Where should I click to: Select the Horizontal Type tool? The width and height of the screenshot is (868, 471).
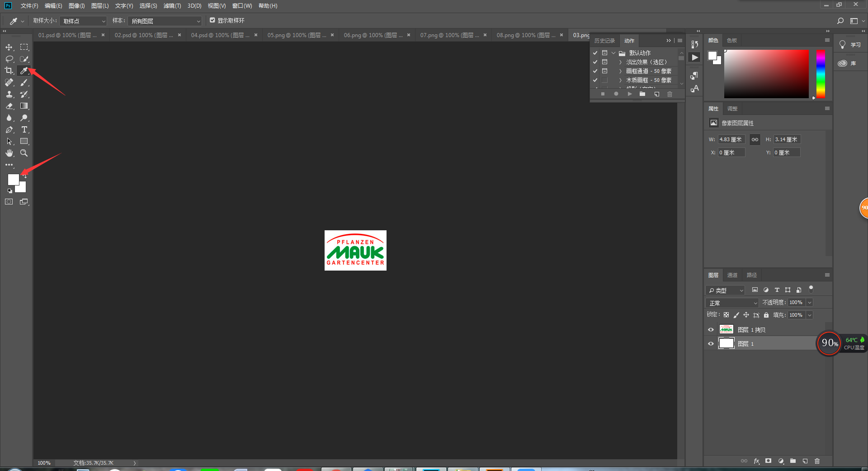coord(24,129)
